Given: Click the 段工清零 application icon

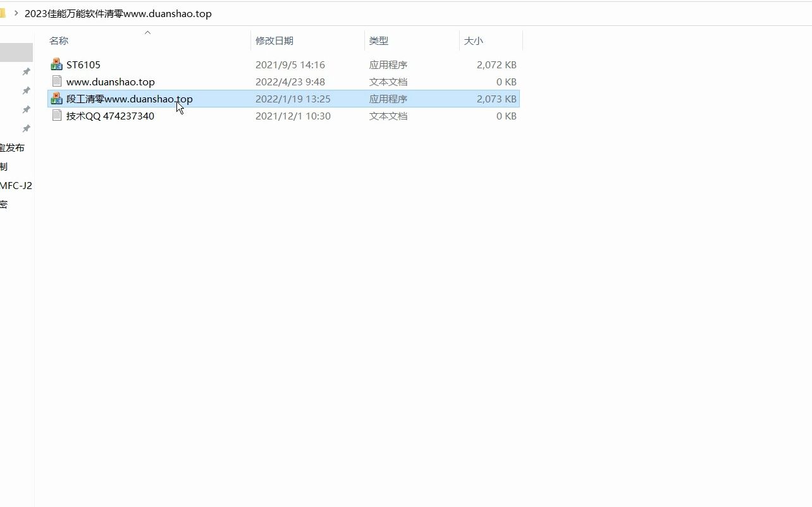Looking at the screenshot, I should click(x=57, y=99).
